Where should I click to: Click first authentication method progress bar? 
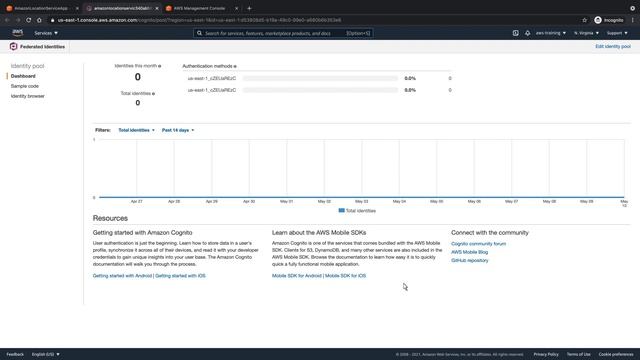(320, 78)
